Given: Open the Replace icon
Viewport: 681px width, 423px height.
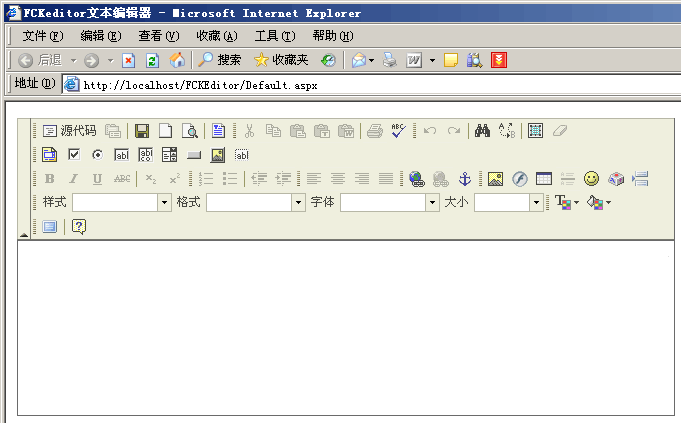Looking at the screenshot, I should (x=506, y=131).
